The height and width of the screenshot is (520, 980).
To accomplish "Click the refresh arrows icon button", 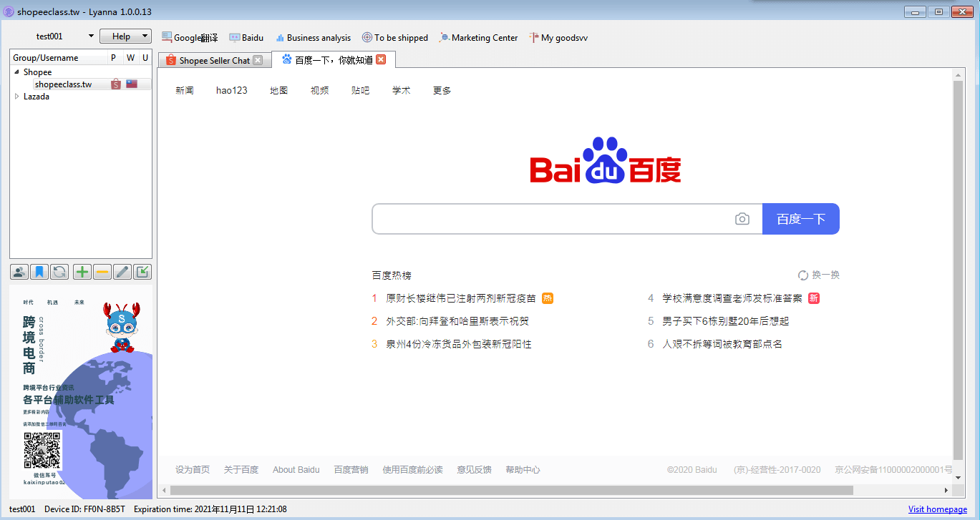I will tap(59, 272).
